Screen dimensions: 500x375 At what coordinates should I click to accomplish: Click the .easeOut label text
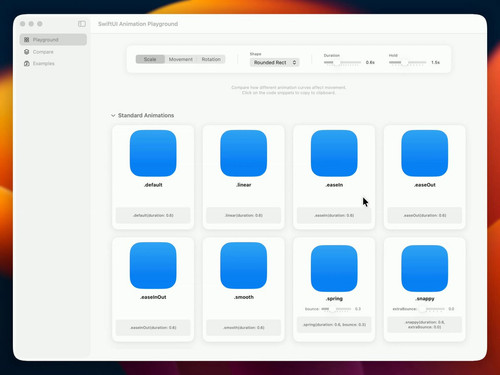(425, 185)
